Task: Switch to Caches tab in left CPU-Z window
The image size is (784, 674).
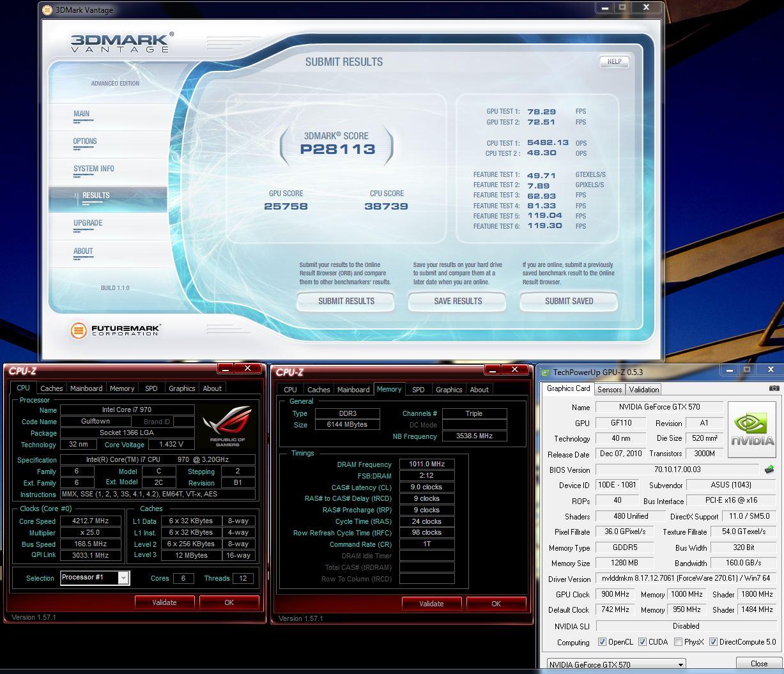Action: coord(52,388)
